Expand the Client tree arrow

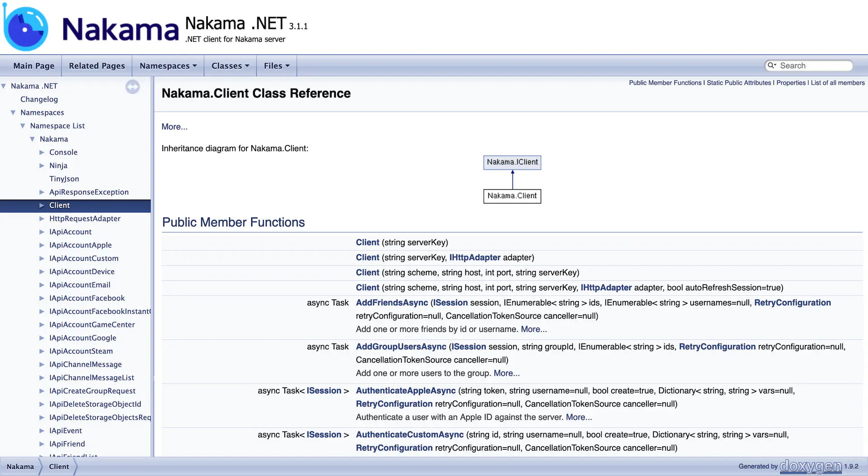click(42, 205)
